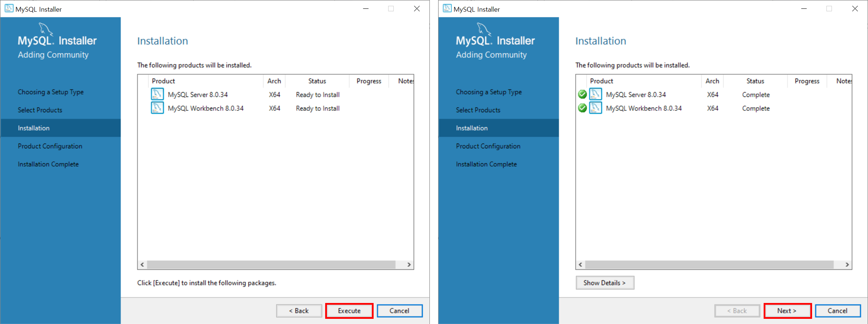Screen dimensions: 868x324
Task: Minimize the left MySQL Installer window
Action: coord(366,8)
